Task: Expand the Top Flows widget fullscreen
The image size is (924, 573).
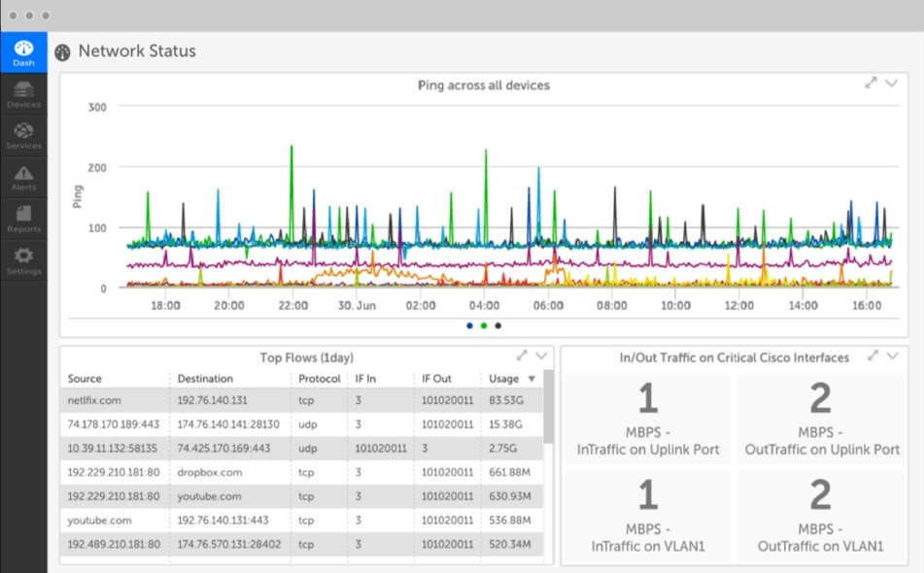Action: 522,355
